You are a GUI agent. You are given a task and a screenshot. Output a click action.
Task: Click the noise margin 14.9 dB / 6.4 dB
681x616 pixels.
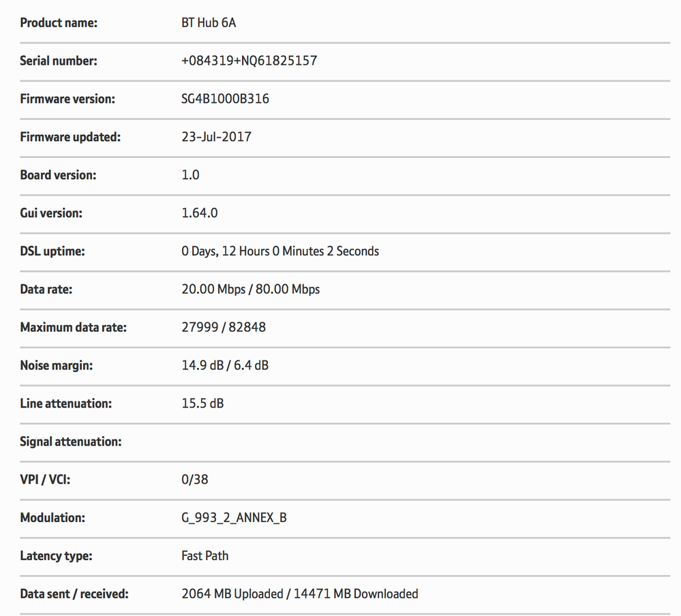click(x=225, y=365)
